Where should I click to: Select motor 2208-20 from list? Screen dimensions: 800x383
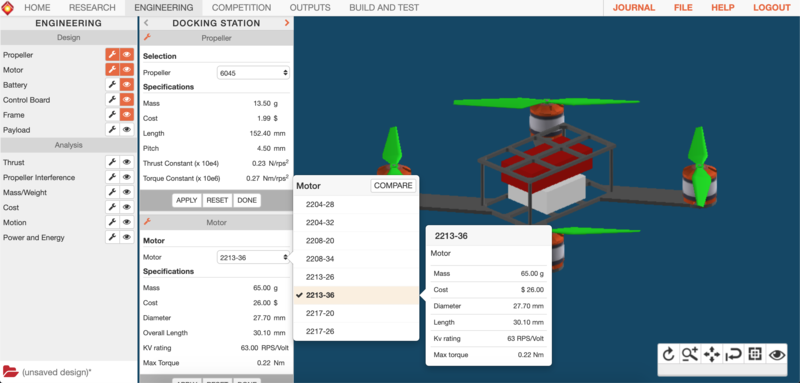tap(356, 241)
